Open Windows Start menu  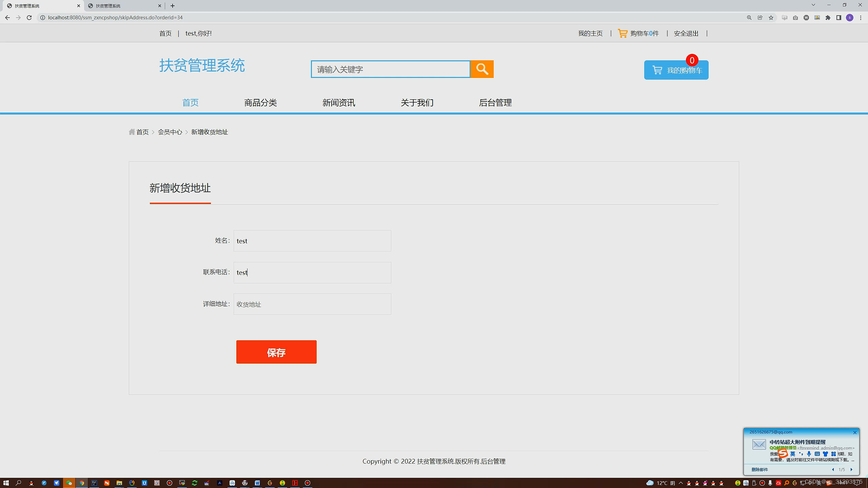point(6,483)
